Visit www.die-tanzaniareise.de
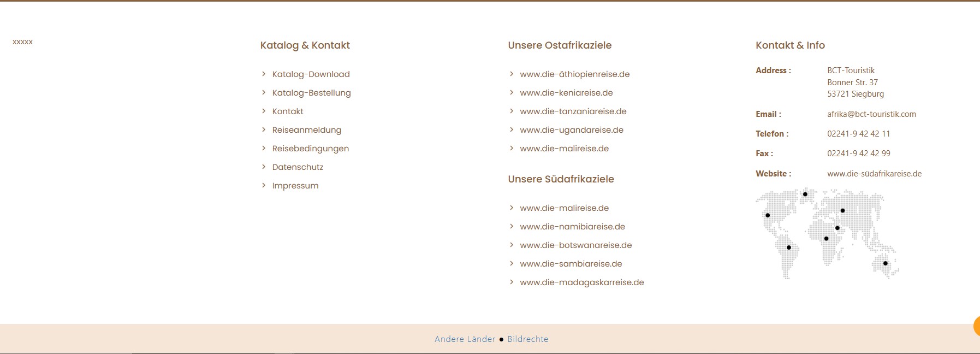980x354 pixels. 573,111
